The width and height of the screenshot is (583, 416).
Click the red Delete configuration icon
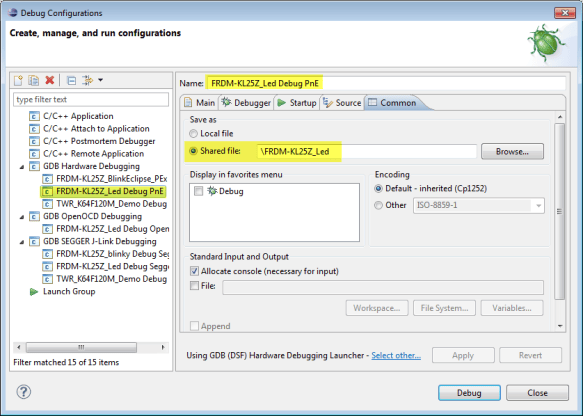click(50, 80)
